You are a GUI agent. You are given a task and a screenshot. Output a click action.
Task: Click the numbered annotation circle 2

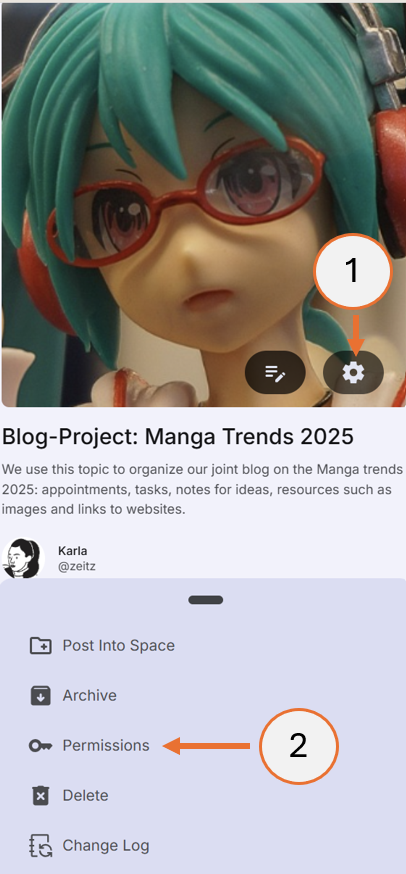pyautogui.click(x=299, y=746)
